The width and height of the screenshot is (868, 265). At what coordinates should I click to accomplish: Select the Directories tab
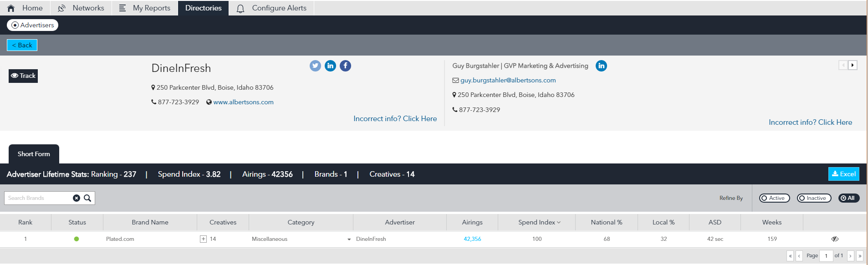(203, 8)
